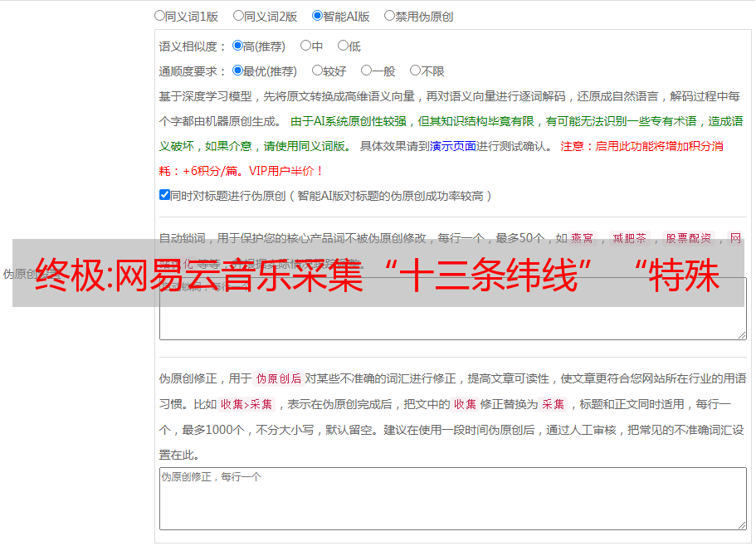Image resolution: width=756 pixels, height=546 pixels.
Task: Set 通顺度要求 to 最优(推荐)
Action: [x=237, y=71]
